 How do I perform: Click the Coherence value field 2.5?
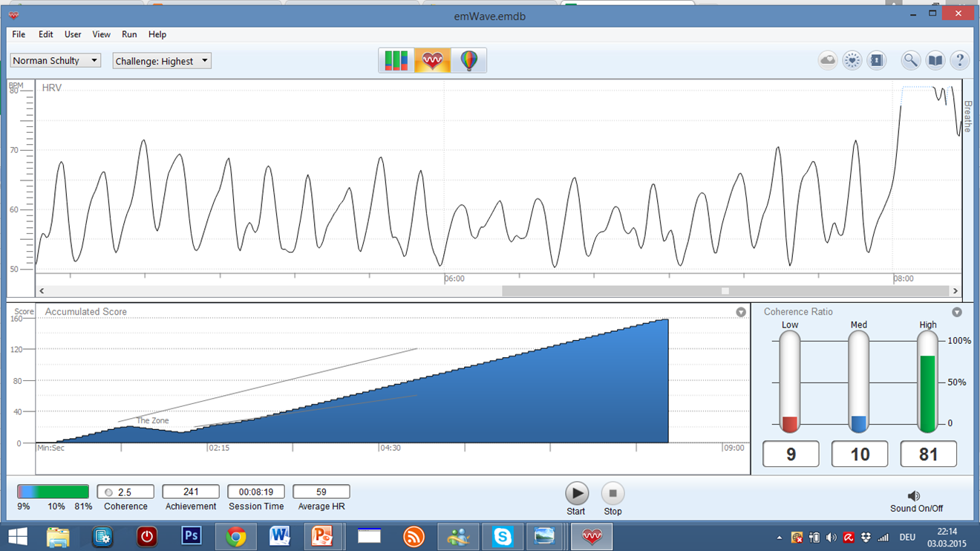tap(125, 492)
